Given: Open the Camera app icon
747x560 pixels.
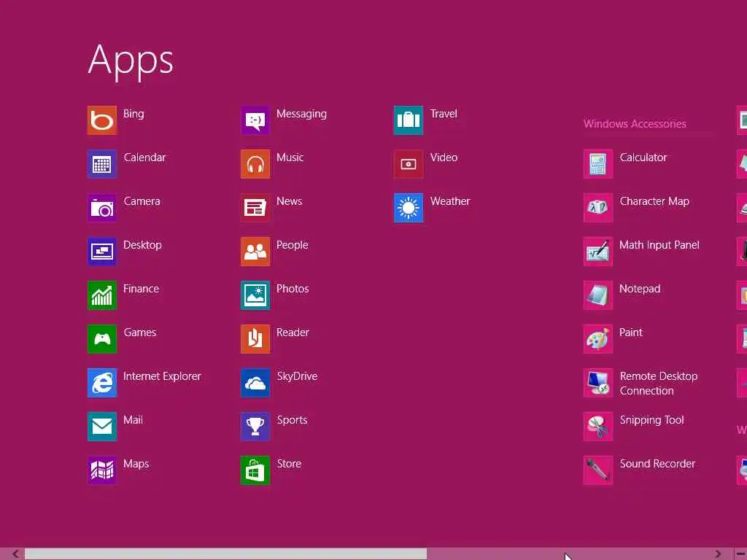Looking at the screenshot, I should click(102, 208).
